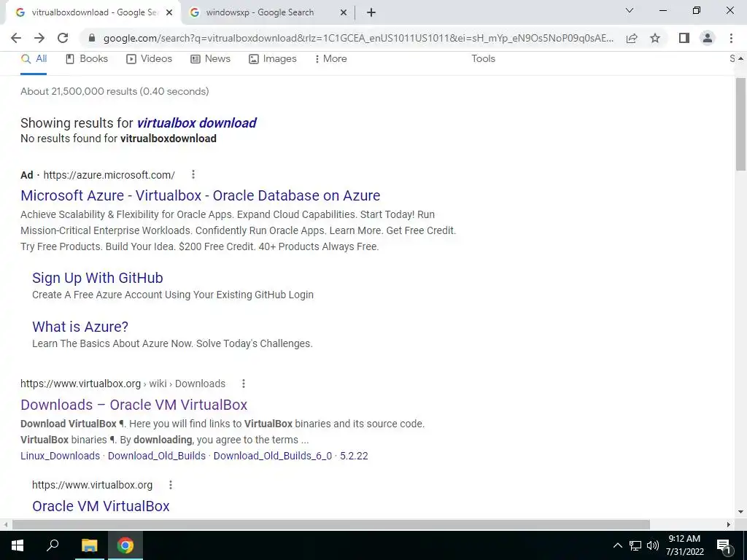Open the 5.2.22 sitelink
Viewport: 747px width, 560px height.
click(354, 456)
